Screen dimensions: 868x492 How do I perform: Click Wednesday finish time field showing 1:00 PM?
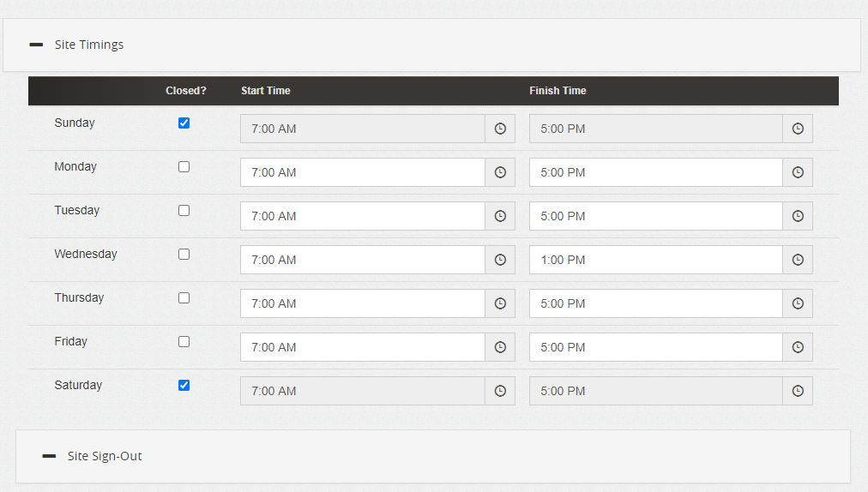pyautogui.click(x=655, y=260)
